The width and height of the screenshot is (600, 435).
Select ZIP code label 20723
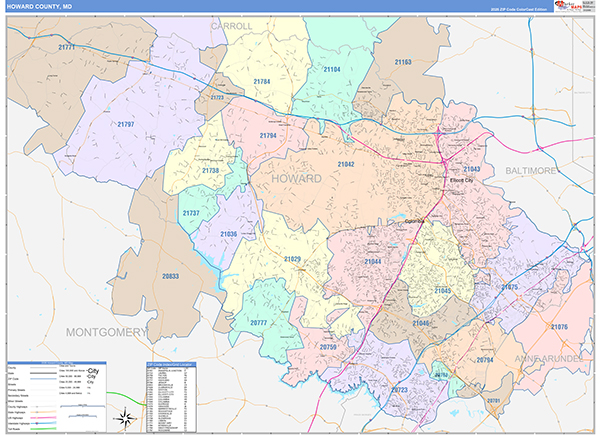pos(399,390)
